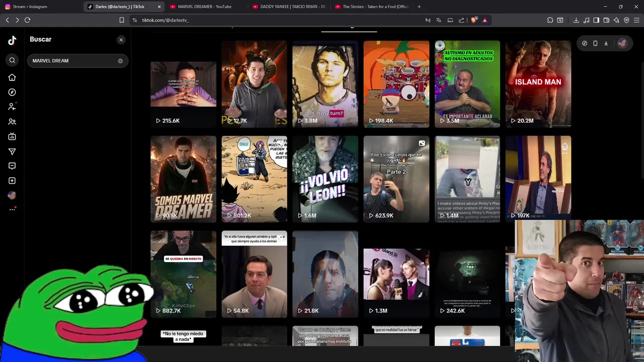The height and width of the screenshot is (362, 644).
Task: Open the Leo AI sparkle icon
Action: 616,20
